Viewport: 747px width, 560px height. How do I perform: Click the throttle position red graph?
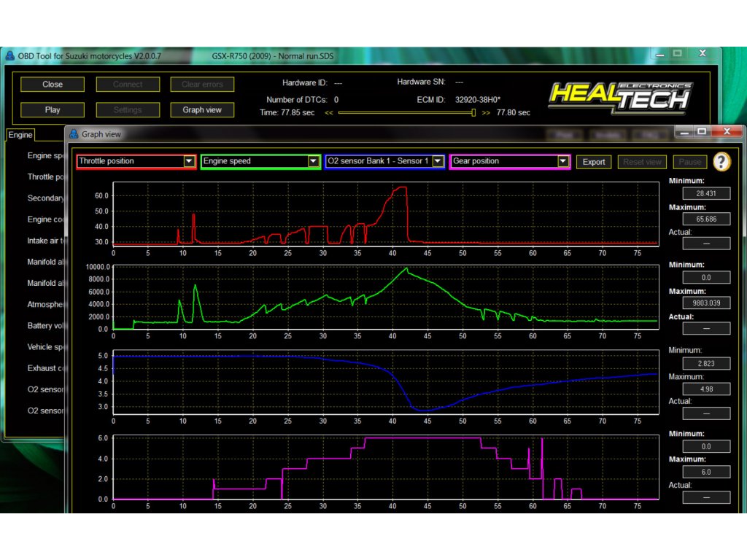click(386, 214)
